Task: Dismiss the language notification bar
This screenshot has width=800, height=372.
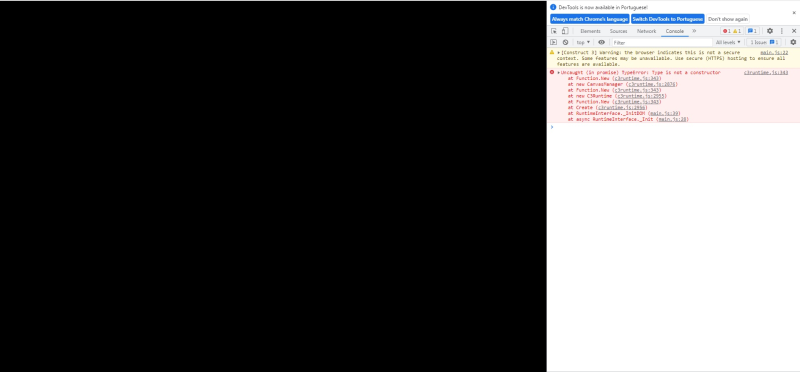Action: point(794,13)
